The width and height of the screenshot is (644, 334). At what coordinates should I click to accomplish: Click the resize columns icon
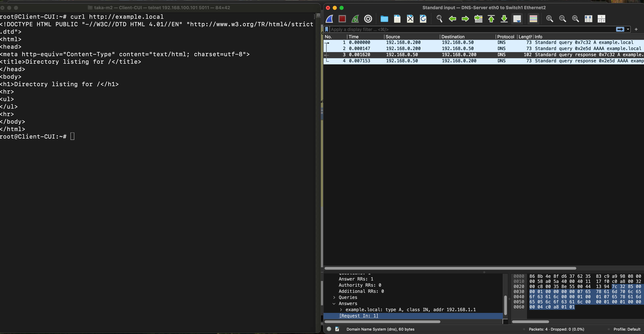[x=588, y=19]
